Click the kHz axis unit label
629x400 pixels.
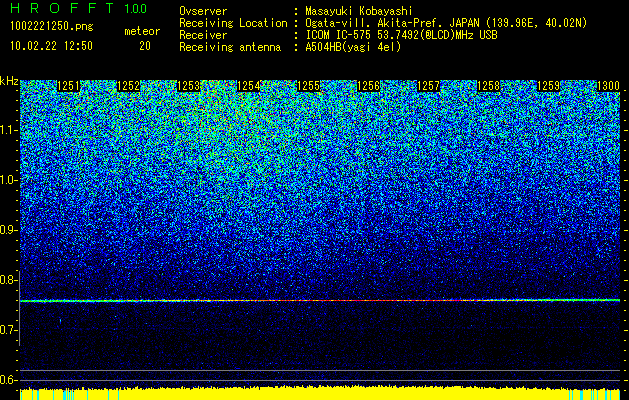point(9,81)
